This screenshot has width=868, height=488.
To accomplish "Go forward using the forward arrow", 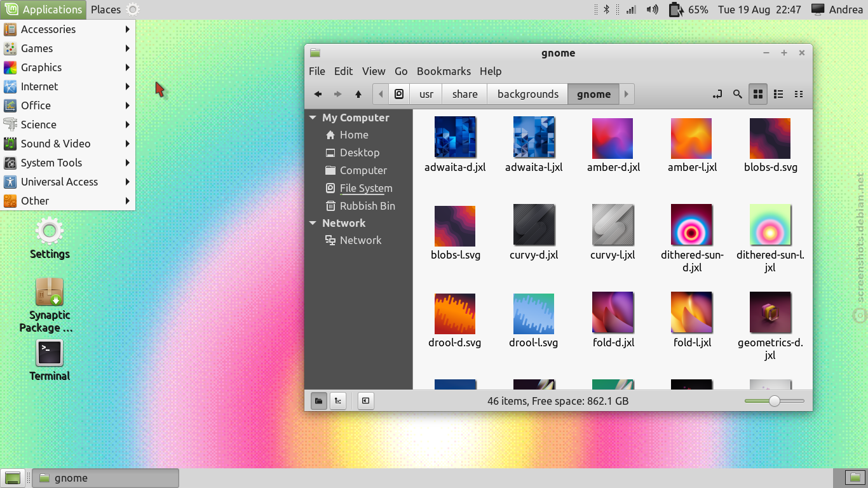I will (x=338, y=94).
